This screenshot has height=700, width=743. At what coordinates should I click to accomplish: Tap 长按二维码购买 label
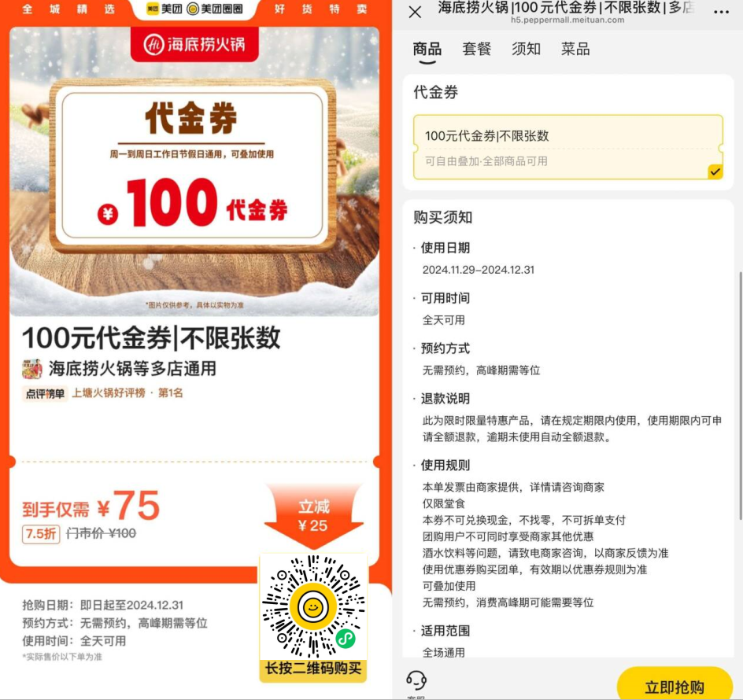(313, 669)
